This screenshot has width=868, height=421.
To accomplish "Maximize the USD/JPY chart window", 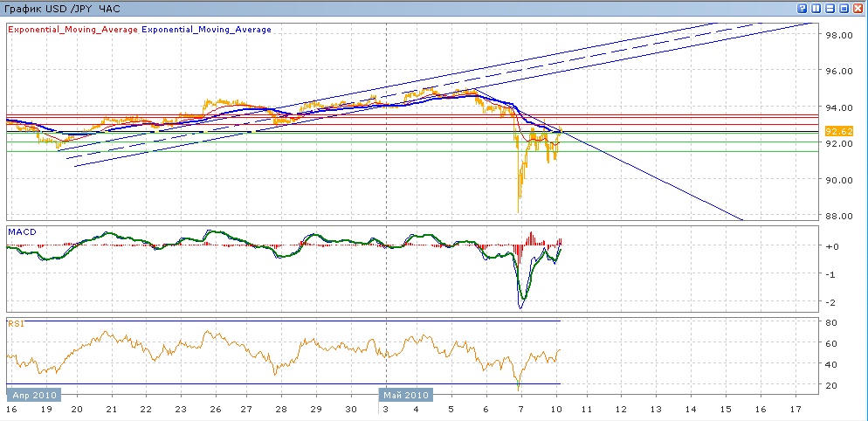I will (x=844, y=8).
